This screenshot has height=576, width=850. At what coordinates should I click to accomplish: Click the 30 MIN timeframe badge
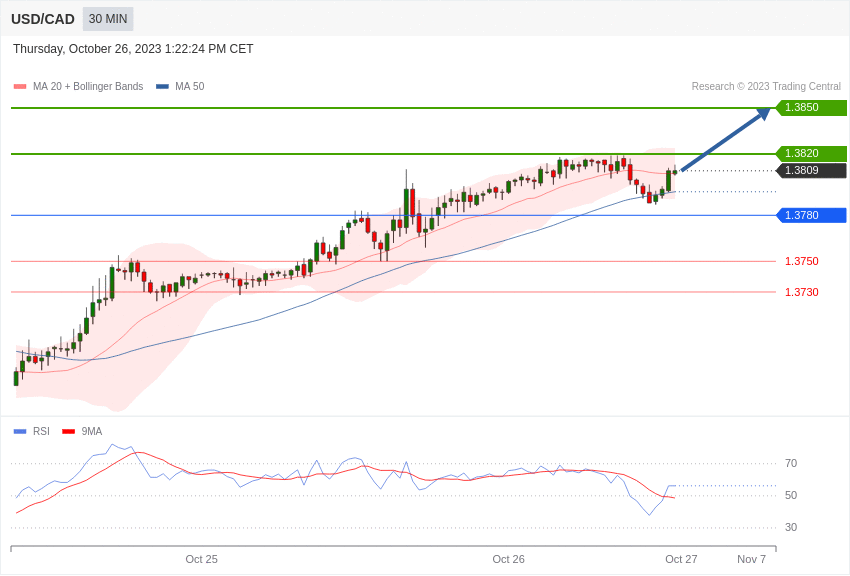[x=108, y=19]
